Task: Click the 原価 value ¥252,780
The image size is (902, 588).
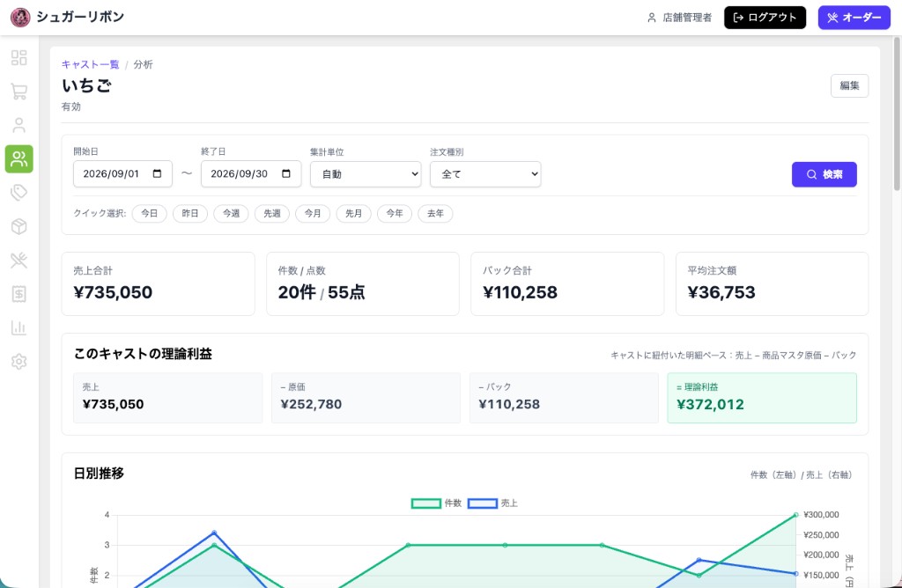Action: (x=311, y=404)
